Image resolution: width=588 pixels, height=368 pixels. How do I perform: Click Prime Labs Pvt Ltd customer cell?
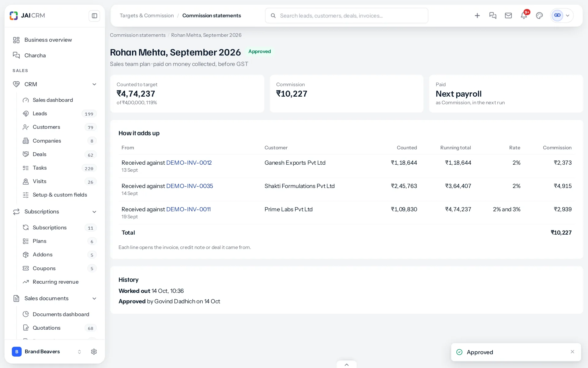[x=288, y=209]
